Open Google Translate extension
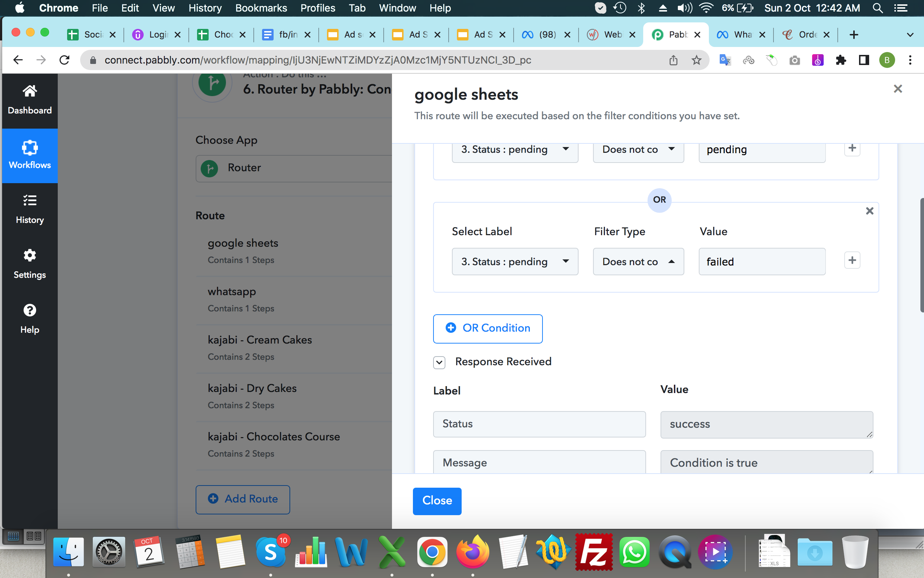The image size is (924, 578). pyautogui.click(x=725, y=60)
